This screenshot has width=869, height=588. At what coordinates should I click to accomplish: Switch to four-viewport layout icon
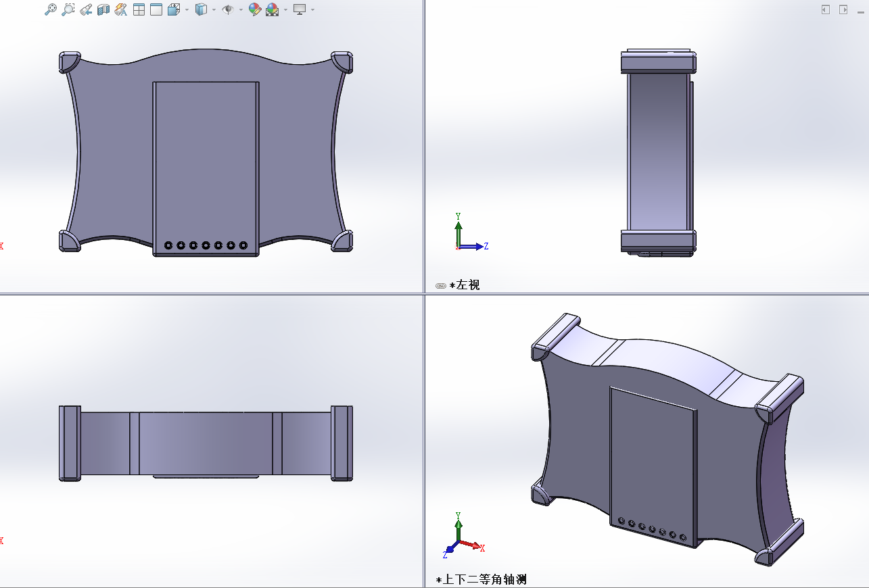[x=139, y=9]
